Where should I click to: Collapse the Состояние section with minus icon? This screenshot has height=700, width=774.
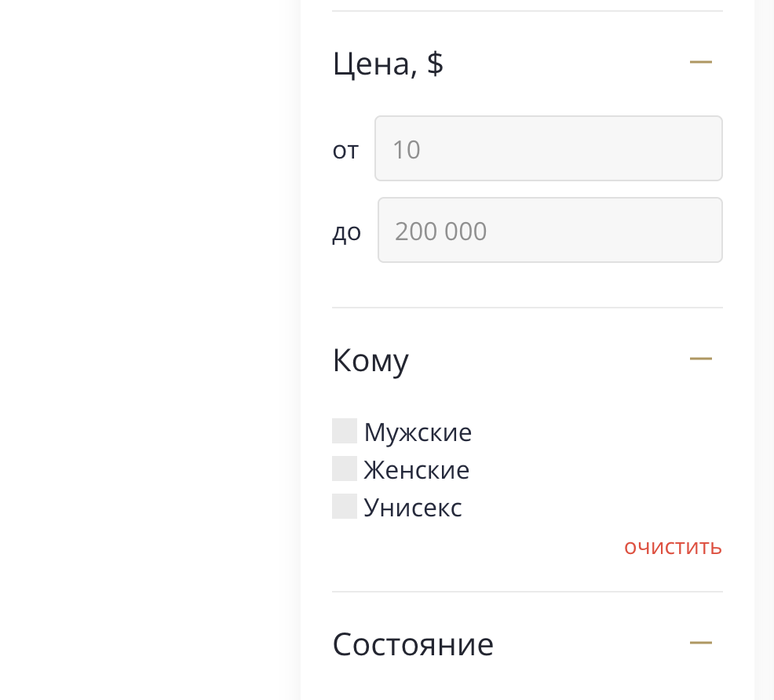pyautogui.click(x=700, y=643)
